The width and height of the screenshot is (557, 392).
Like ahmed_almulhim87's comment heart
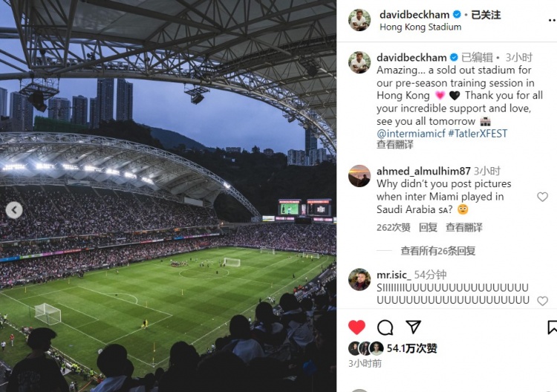click(542, 196)
